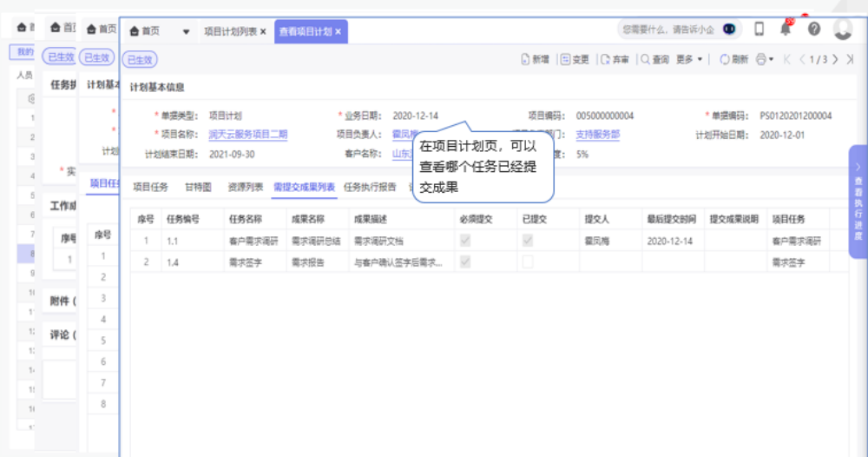Switch to the 项目计划列表 tab
The image size is (868, 457).
(x=230, y=31)
